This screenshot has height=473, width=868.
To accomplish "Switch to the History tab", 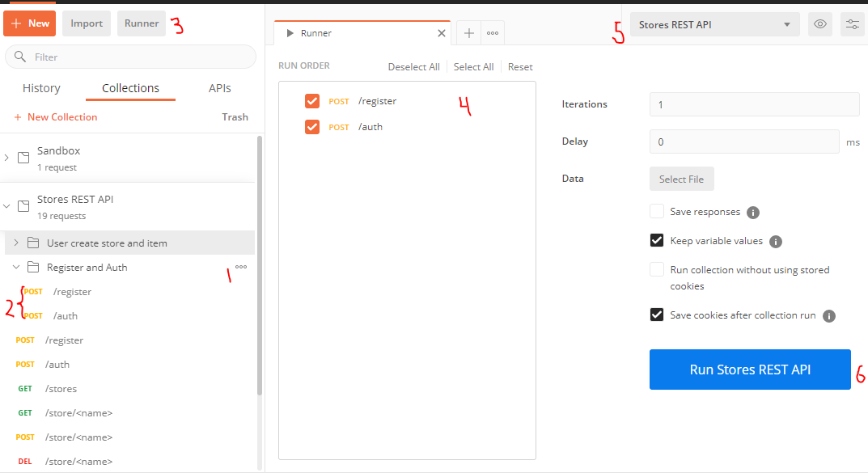I will 41,88.
